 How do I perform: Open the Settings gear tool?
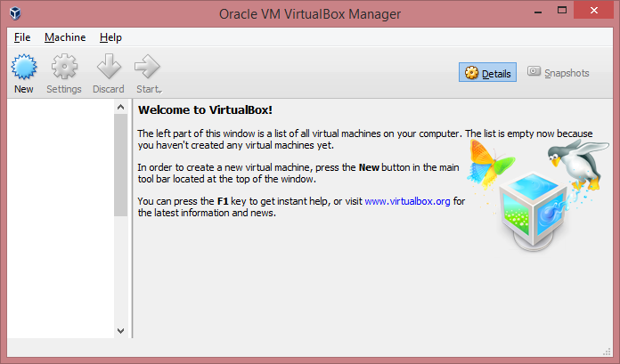(64, 67)
